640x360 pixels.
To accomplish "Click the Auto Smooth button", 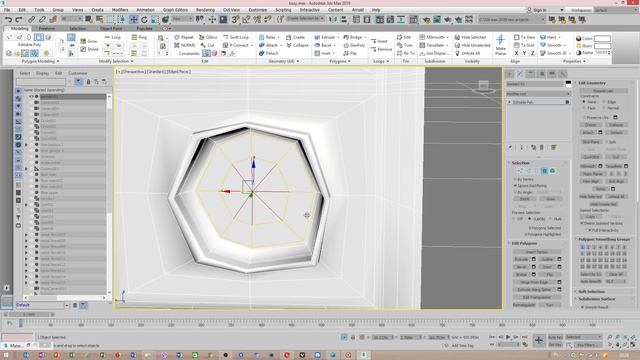I will (591, 281).
